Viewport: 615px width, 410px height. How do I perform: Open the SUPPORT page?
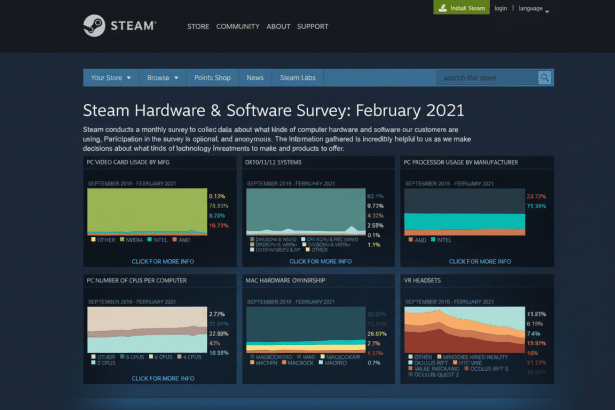click(313, 26)
